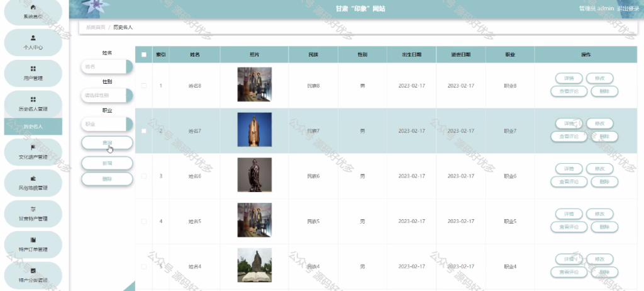Go to 系统首页 in the breadcrumb
This screenshot has width=644, height=291.
[x=96, y=27]
